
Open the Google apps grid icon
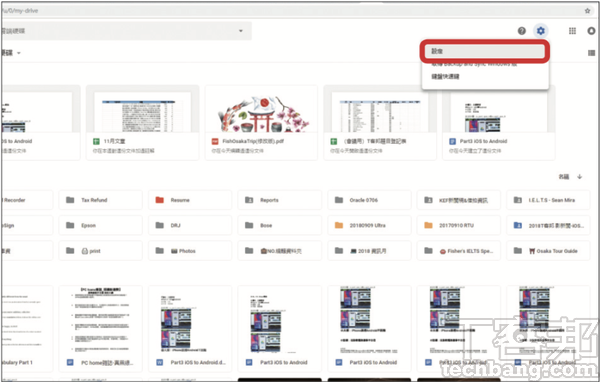572,31
